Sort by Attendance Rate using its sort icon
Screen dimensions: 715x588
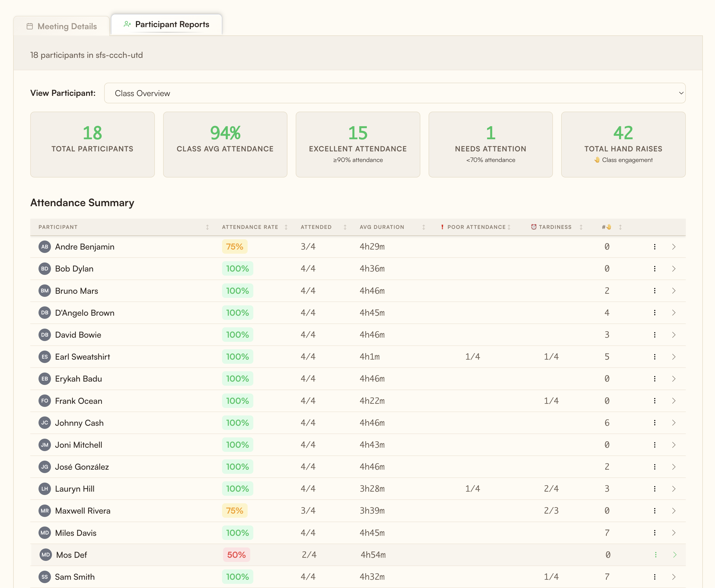pos(286,227)
